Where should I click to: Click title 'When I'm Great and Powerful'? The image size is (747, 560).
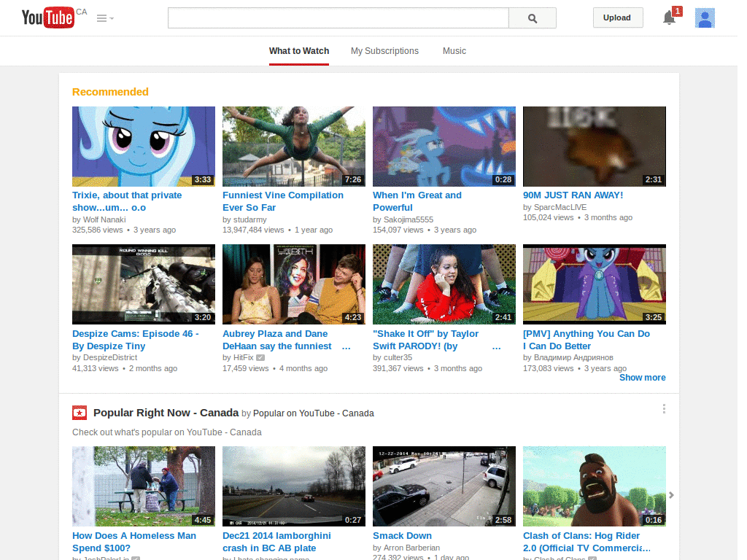click(x=417, y=201)
